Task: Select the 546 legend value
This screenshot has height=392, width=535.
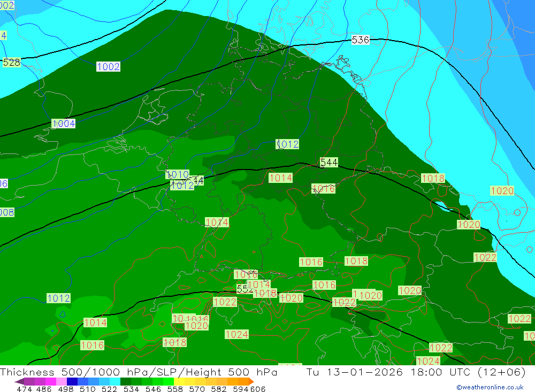Action: tap(153, 389)
